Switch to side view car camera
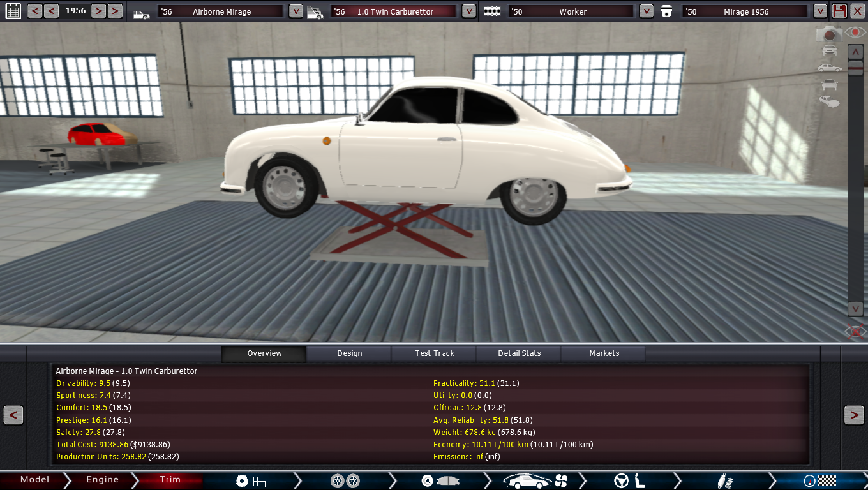The image size is (868, 490). (829, 68)
